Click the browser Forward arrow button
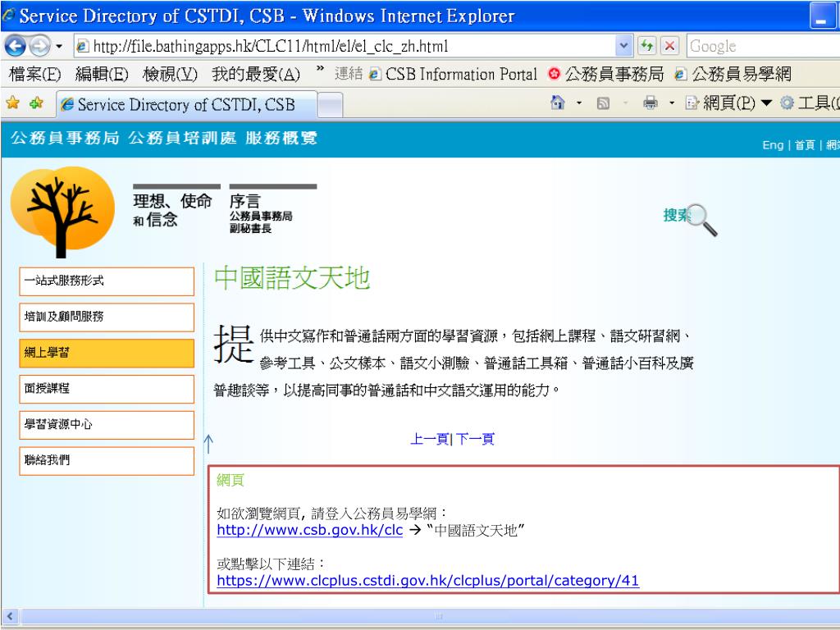 [39, 47]
